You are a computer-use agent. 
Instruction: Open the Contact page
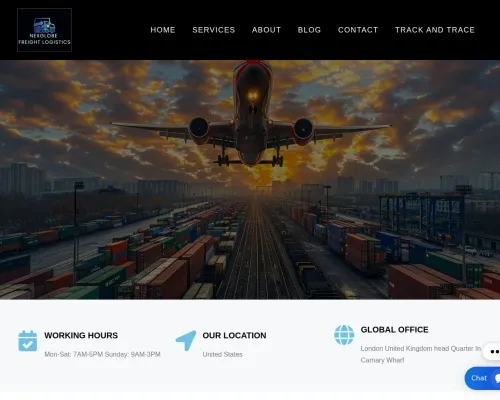358,30
